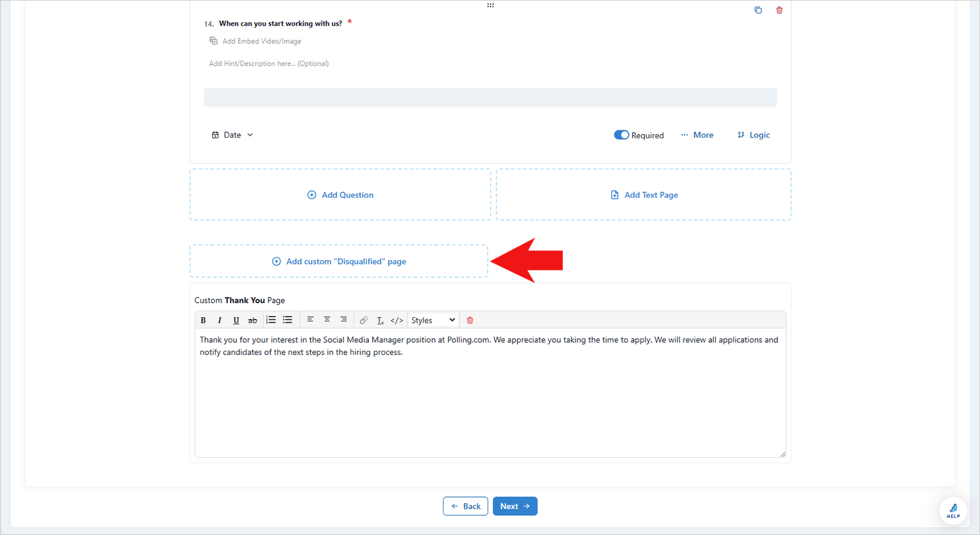This screenshot has width=980, height=535.
Task: Click inside the Thank You message text area
Action: tap(490, 393)
